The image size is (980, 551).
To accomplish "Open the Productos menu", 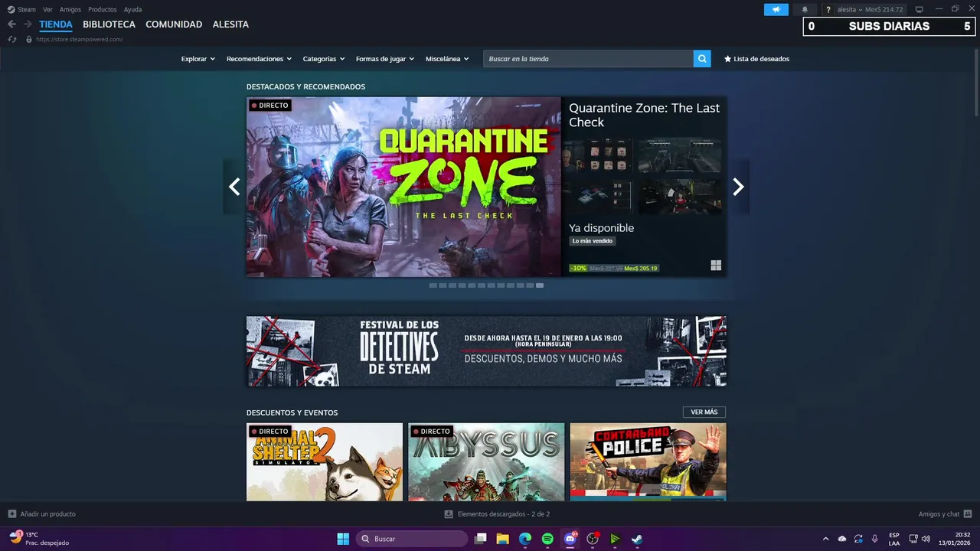I will (x=103, y=9).
